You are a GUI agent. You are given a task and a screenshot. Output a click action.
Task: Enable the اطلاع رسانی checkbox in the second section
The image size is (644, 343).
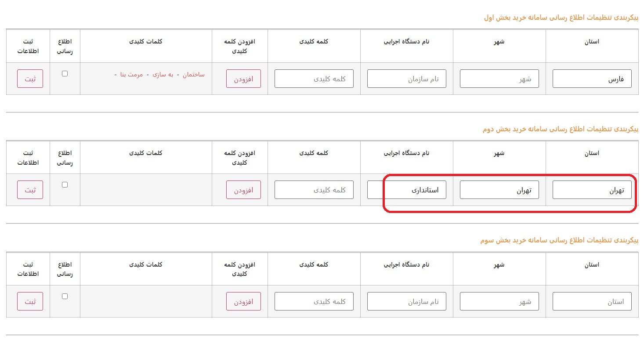pos(65,185)
